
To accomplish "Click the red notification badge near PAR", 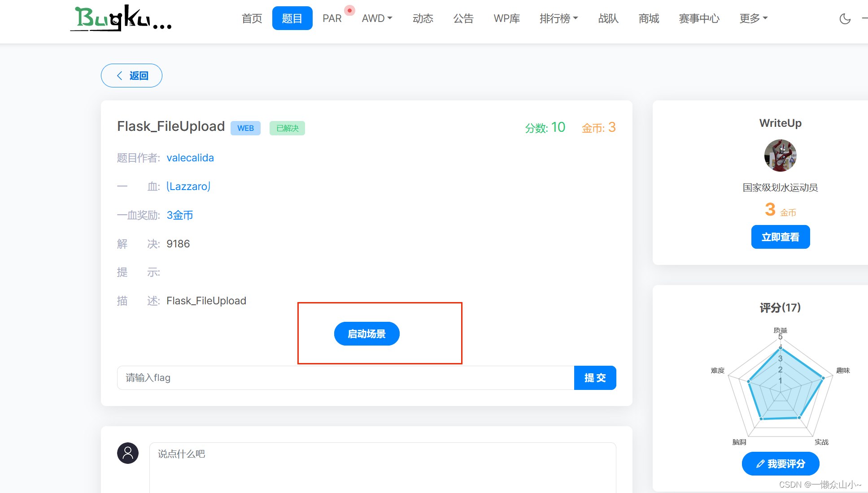I will [349, 10].
